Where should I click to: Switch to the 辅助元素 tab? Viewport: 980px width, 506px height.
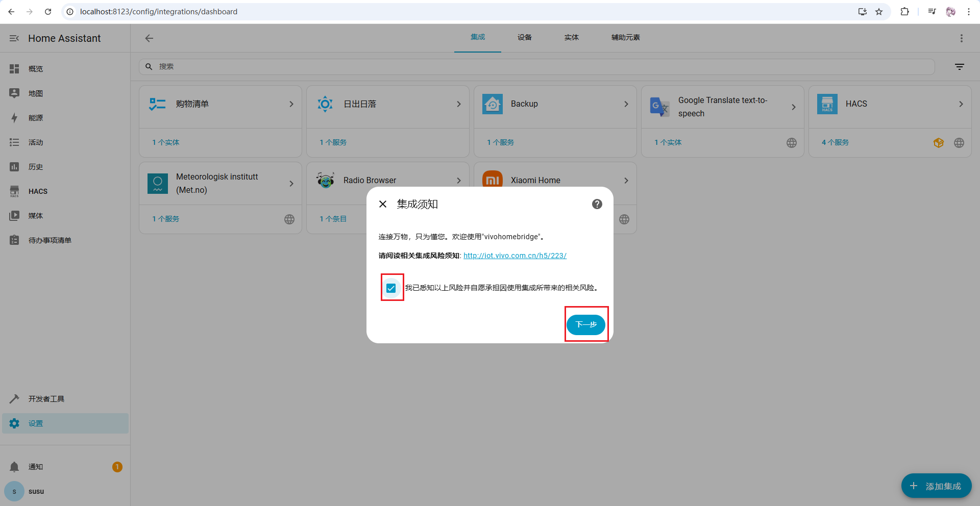[x=625, y=37]
